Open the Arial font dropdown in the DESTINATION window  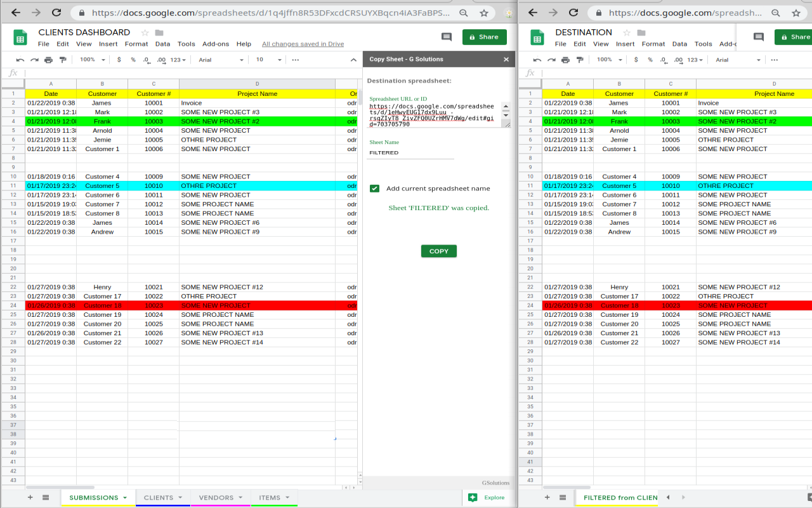(738, 60)
